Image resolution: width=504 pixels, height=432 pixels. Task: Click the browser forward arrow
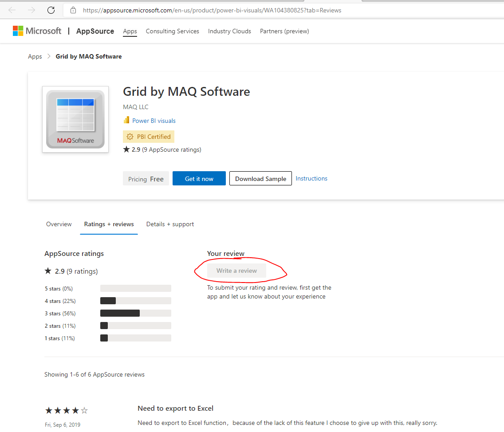click(31, 10)
